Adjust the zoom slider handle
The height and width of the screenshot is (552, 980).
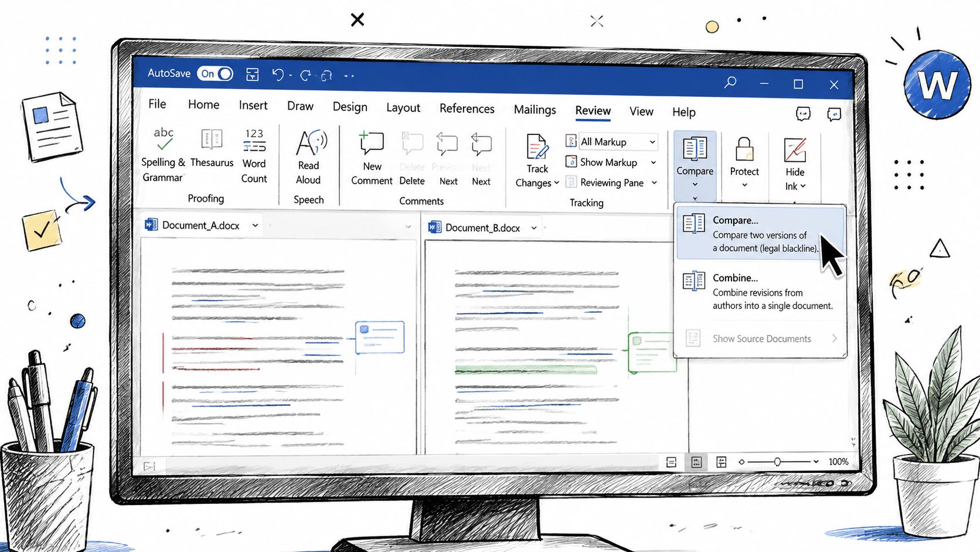[777, 462]
